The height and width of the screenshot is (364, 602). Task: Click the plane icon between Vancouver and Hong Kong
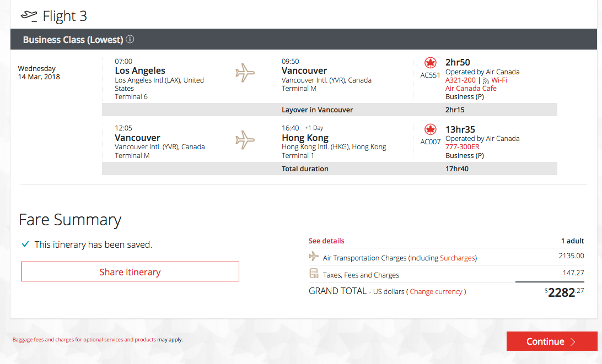coord(245,140)
